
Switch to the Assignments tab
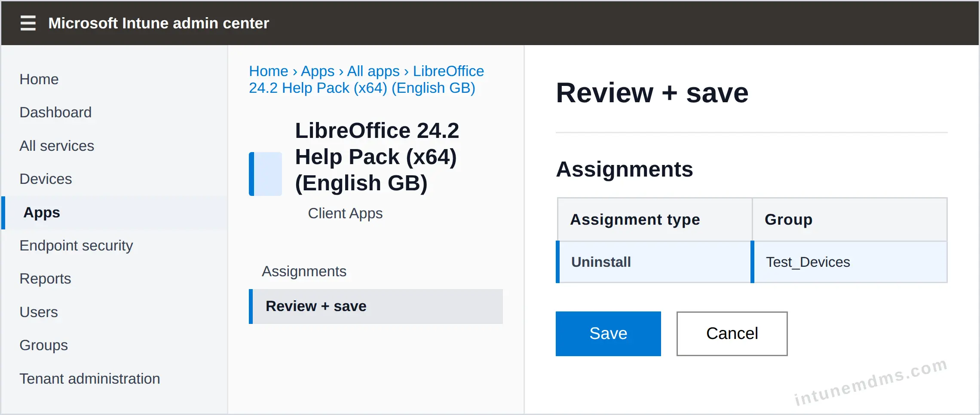click(x=304, y=271)
